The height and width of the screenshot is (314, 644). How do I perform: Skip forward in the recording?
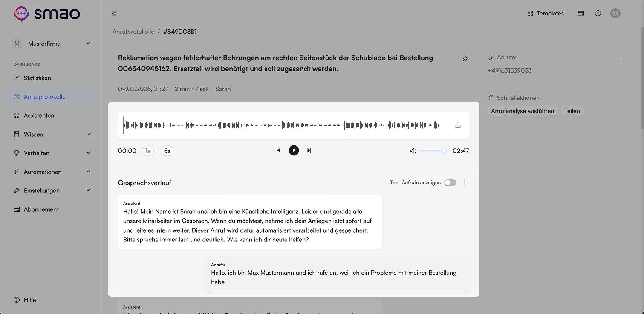click(309, 150)
